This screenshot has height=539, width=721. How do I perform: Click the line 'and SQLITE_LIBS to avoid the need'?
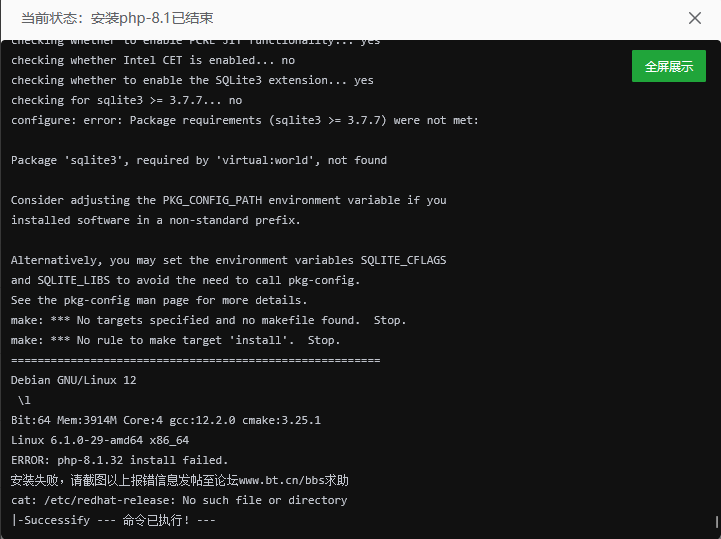click(x=185, y=280)
